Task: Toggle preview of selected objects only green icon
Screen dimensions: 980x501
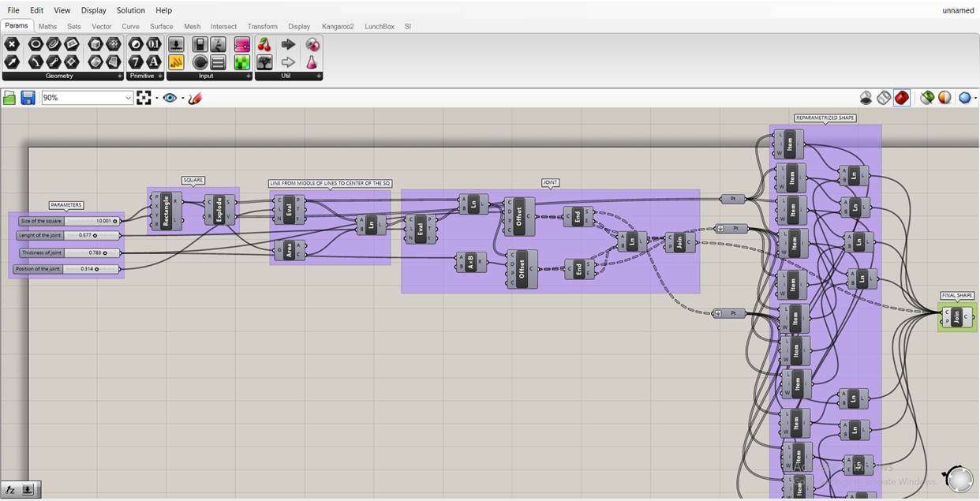Action: pyautogui.click(x=927, y=98)
